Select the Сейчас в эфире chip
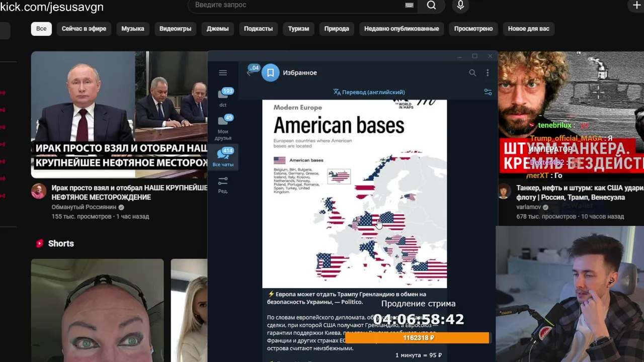Image resolution: width=644 pixels, height=362 pixels. tap(84, 29)
